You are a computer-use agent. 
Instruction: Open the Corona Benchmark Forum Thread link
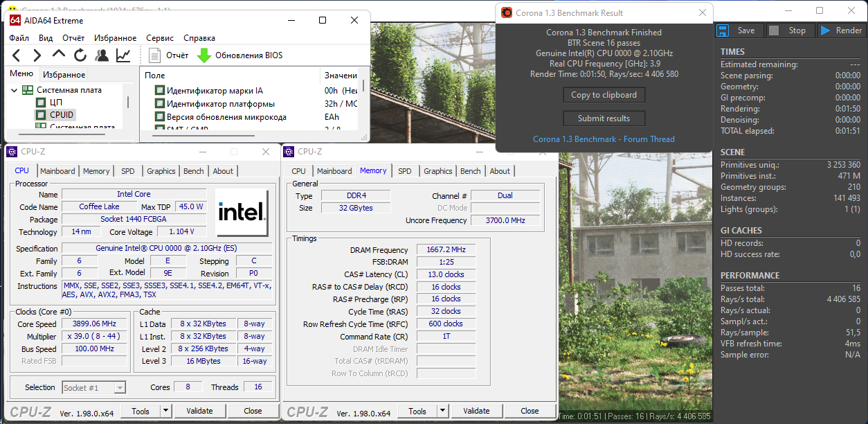click(604, 139)
